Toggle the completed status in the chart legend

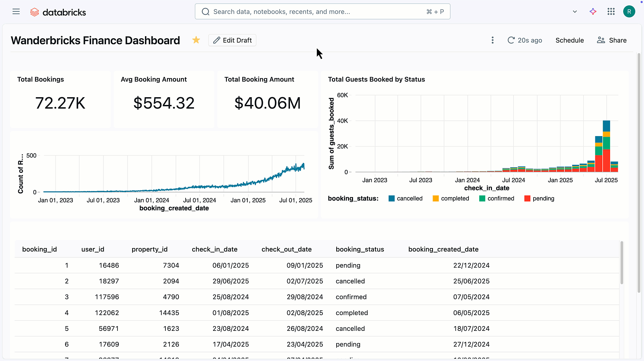pos(451,198)
